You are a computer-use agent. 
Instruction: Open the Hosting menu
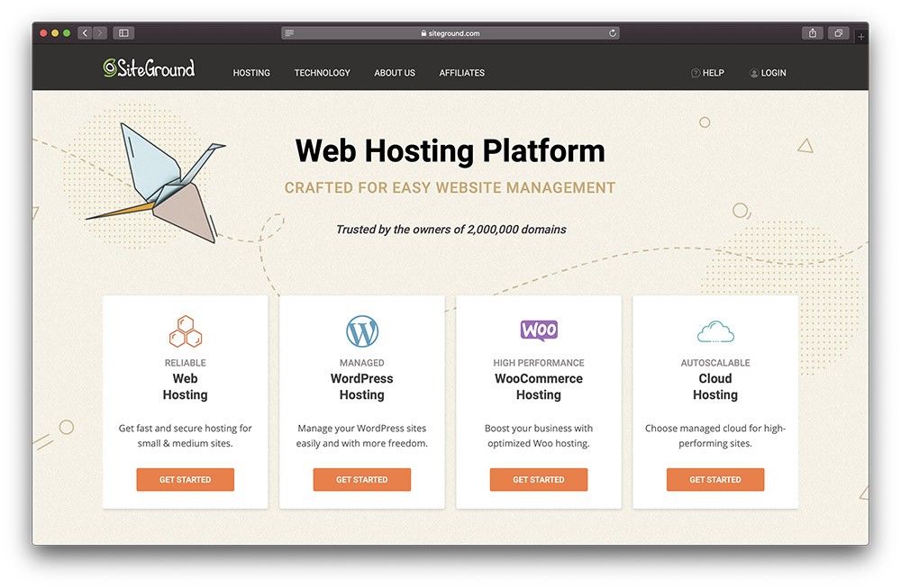click(251, 73)
